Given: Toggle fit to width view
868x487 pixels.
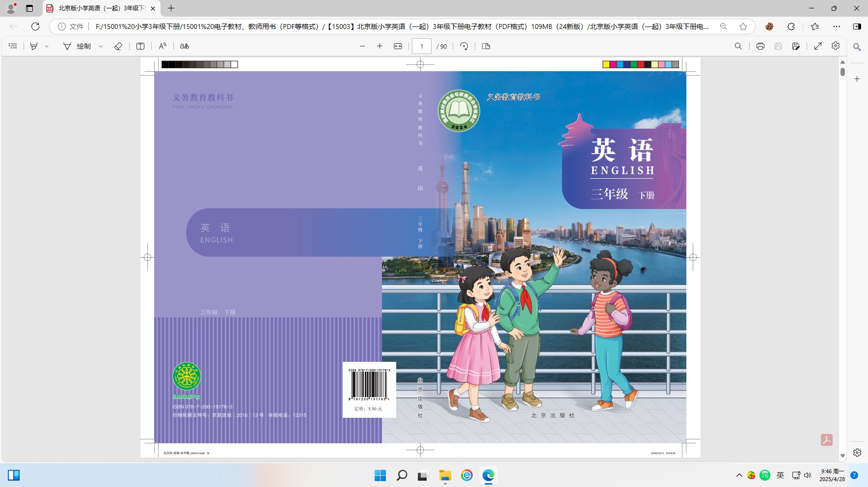Looking at the screenshot, I should [x=398, y=46].
